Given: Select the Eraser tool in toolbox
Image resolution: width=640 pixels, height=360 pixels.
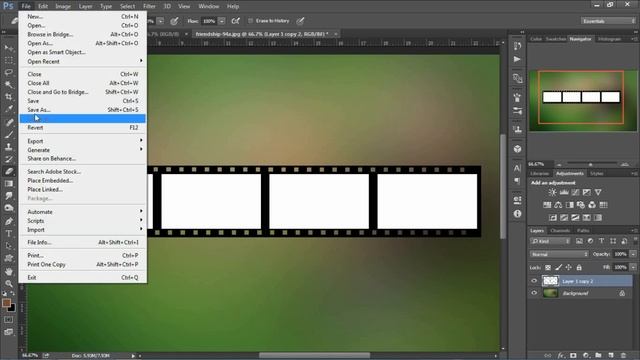Looking at the screenshot, I should point(9,171).
